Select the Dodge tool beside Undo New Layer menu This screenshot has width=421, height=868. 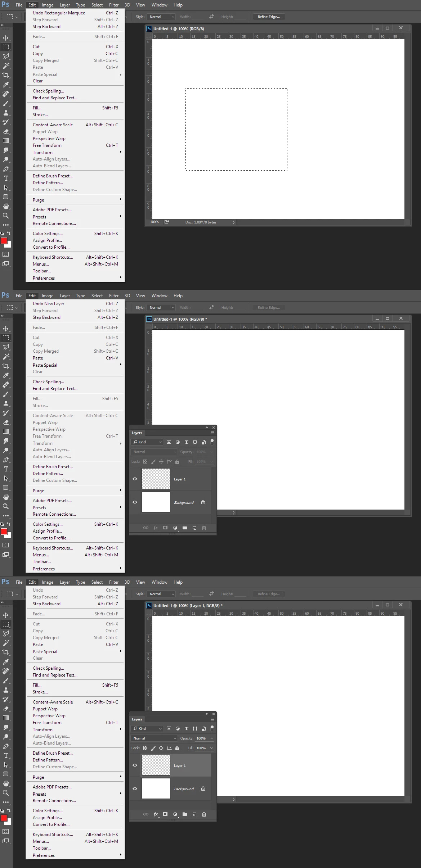point(6,450)
